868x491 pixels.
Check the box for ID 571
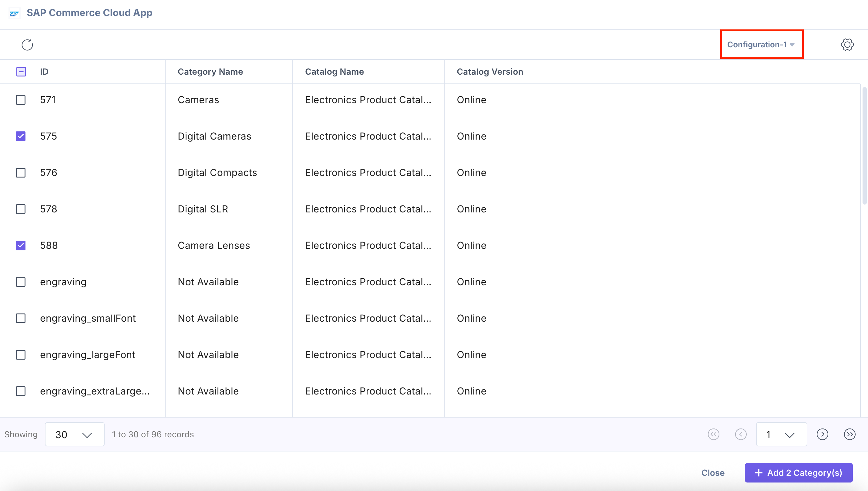point(21,100)
